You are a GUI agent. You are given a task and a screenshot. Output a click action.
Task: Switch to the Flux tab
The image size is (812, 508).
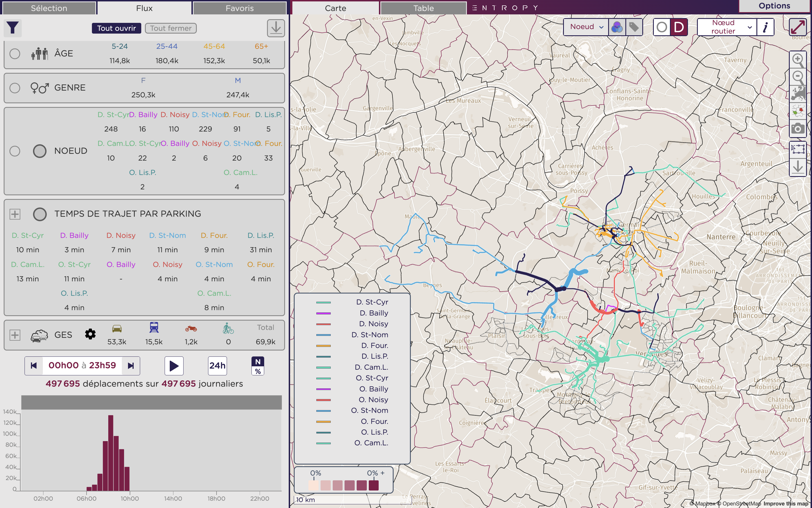point(144,8)
